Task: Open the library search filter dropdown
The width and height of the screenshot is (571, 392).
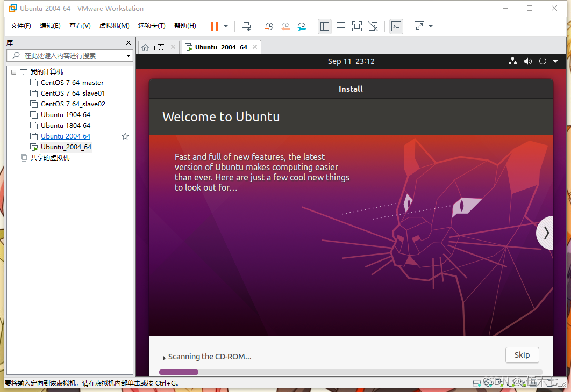Action: click(x=128, y=56)
